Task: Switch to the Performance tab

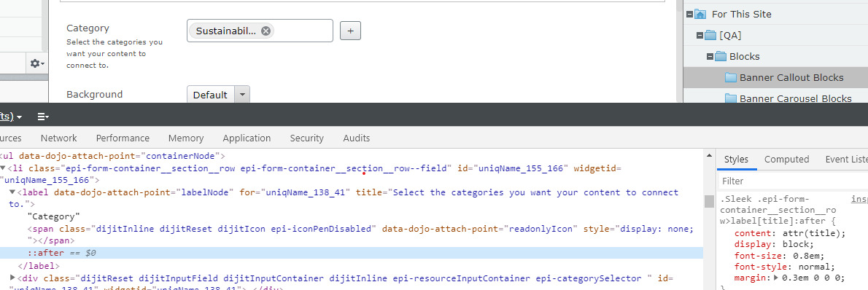Action: (123, 138)
